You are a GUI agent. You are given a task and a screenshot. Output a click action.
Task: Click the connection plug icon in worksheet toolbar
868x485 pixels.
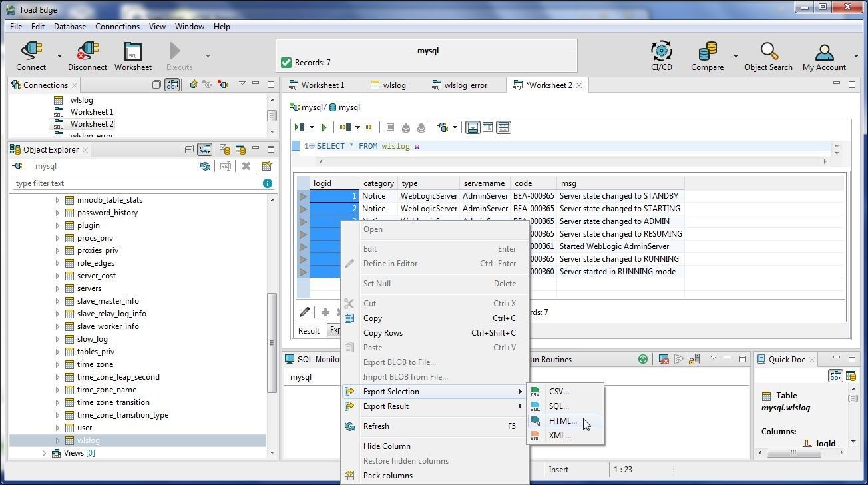pyautogui.click(x=443, y=127)
